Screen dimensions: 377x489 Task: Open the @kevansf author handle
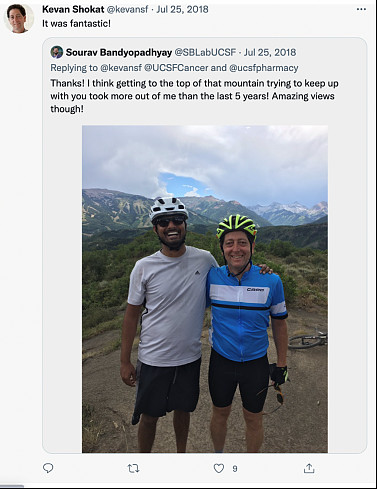tap(127, 9)
